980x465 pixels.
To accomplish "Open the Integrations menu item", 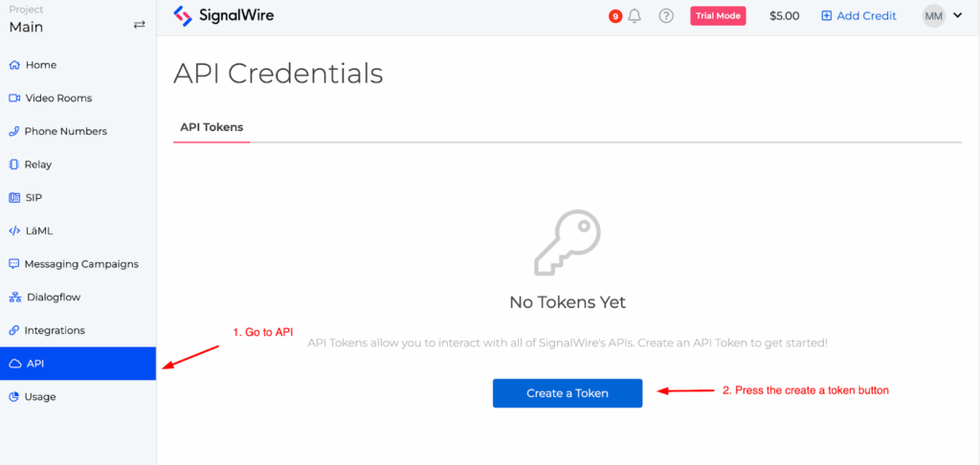I will (x=55, y=330).
